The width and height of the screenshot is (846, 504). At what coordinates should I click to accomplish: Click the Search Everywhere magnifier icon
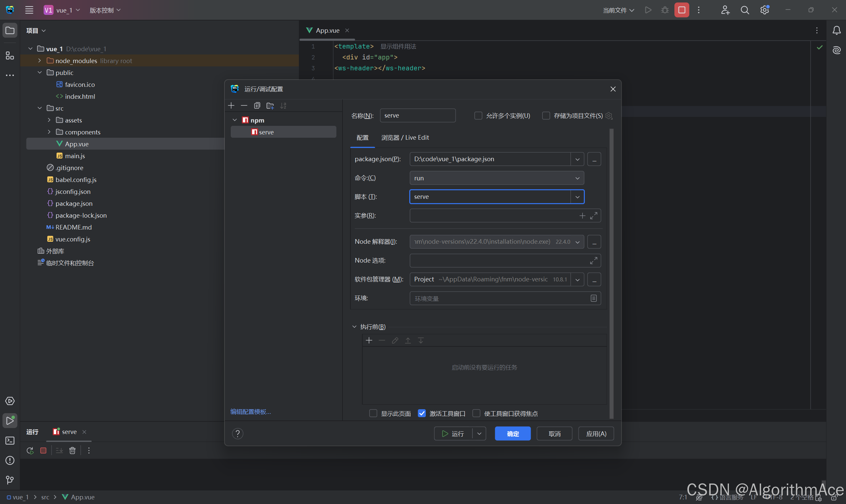coord(745,10)
